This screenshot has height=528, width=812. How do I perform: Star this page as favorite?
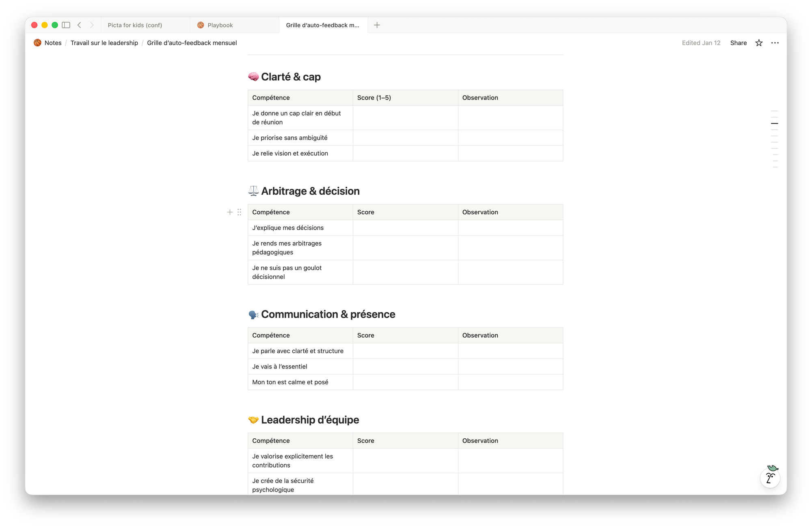[x=759, y=43]
